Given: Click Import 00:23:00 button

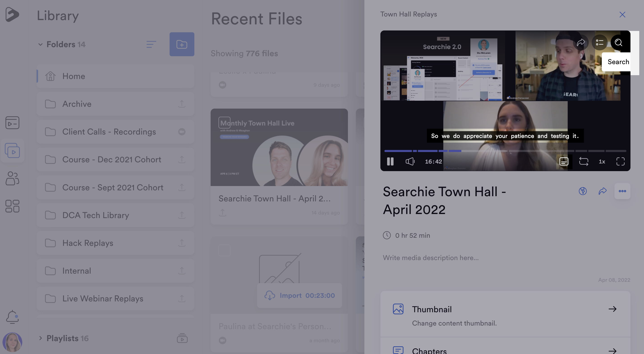Looking at the screenshot, I should [299, 296].
